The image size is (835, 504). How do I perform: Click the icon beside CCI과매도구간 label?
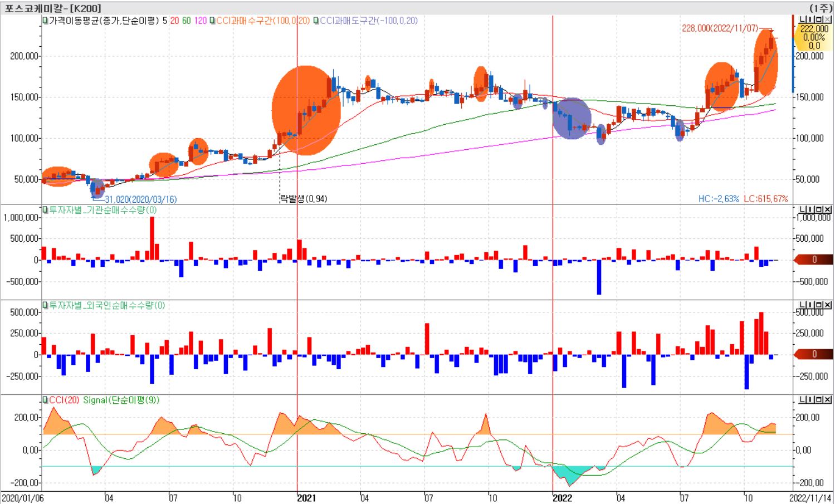coord(316,21)
